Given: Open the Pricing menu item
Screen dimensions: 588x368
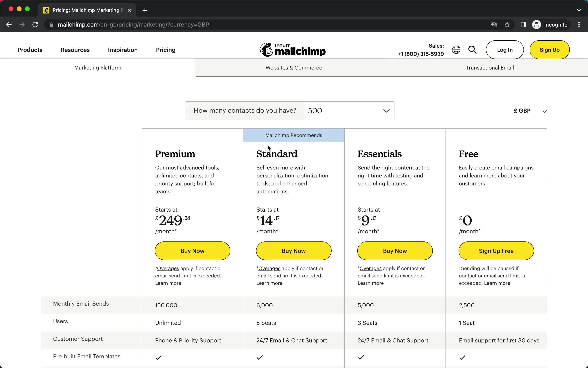Looking at the screenshot, I should coord(166,50).
